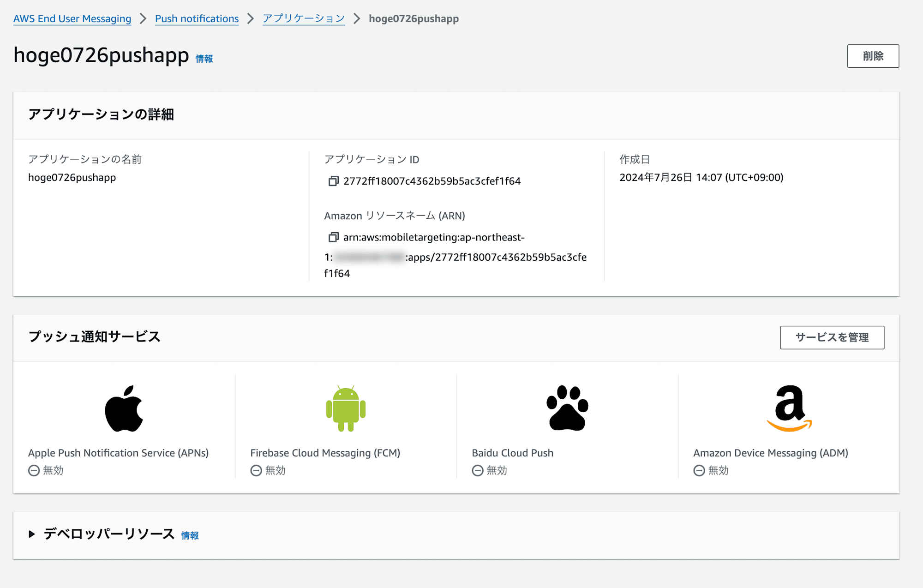
Task: Expand the デベロッパーリソース section
Action: 31,534
